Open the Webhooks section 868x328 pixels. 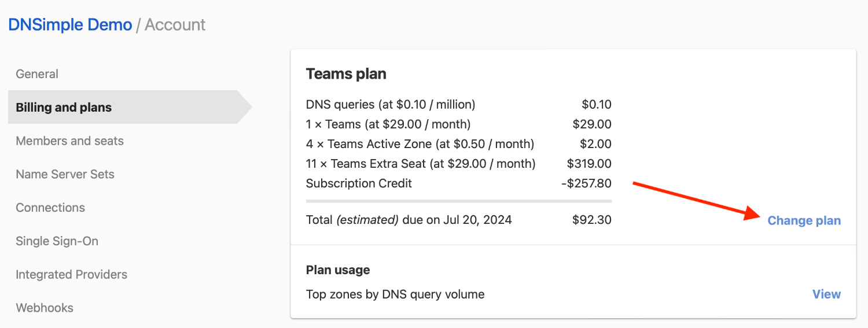click(45, 308)
